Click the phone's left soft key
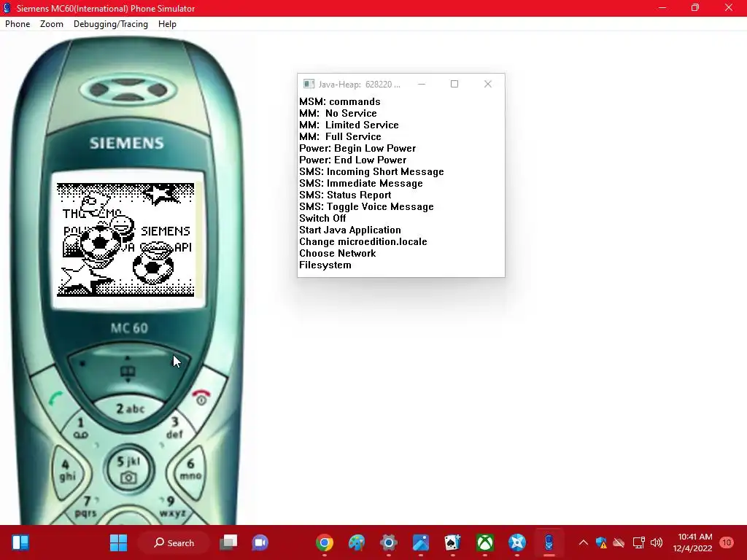The image size is (747, 560). (x=82, y=363)
